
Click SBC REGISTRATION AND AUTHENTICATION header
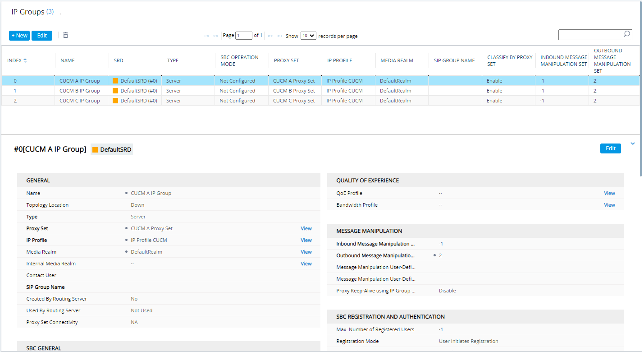475,317
